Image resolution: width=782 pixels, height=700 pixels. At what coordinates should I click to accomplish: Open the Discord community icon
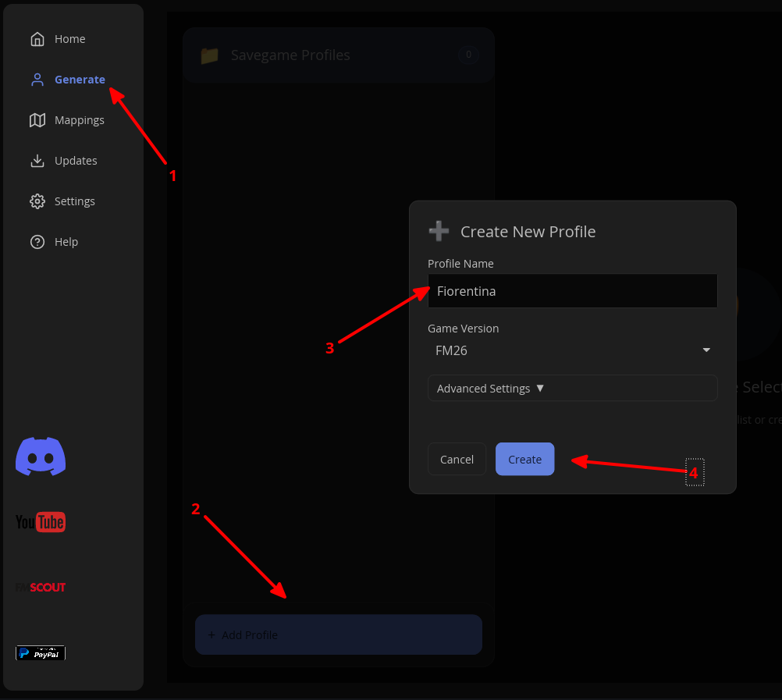point(40,456)
